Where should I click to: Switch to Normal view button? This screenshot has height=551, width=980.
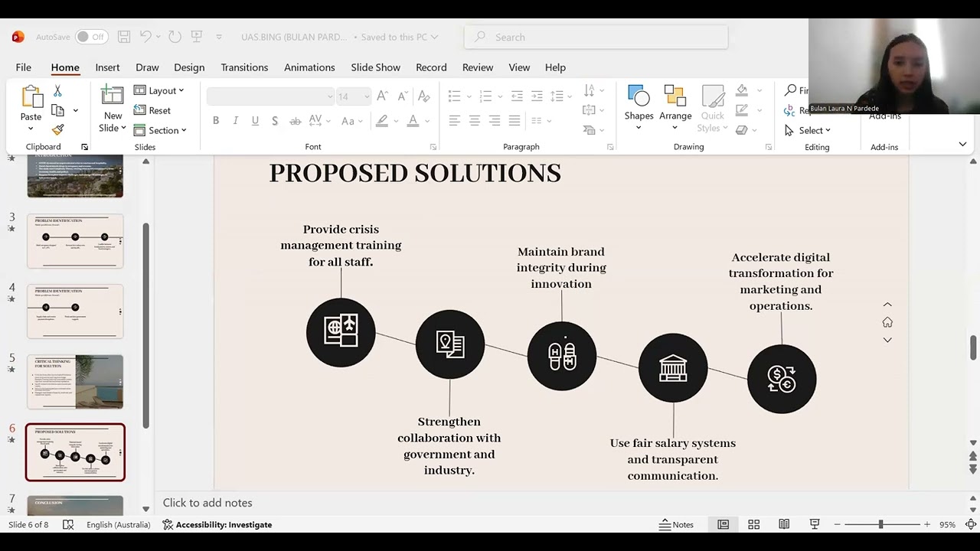pos(723,525)
